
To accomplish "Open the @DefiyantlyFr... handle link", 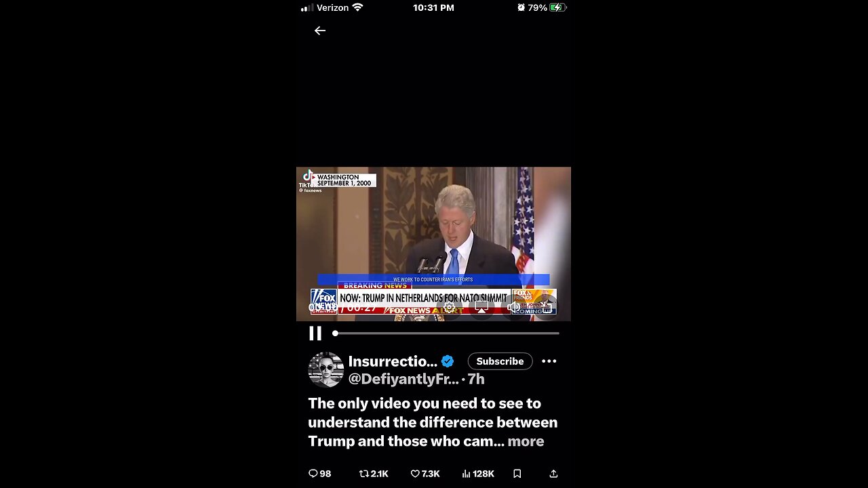I will click(x=404, y=379).
